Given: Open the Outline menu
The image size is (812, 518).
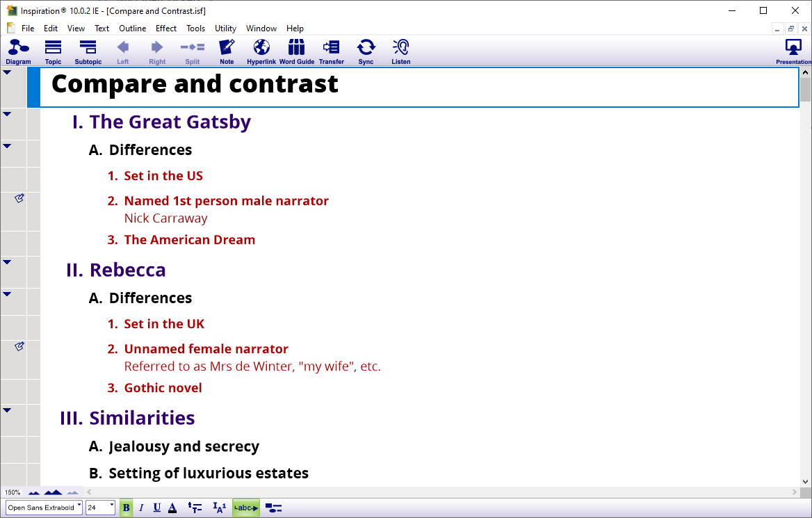Looking at the screenshot, I should tap(133, 28).
